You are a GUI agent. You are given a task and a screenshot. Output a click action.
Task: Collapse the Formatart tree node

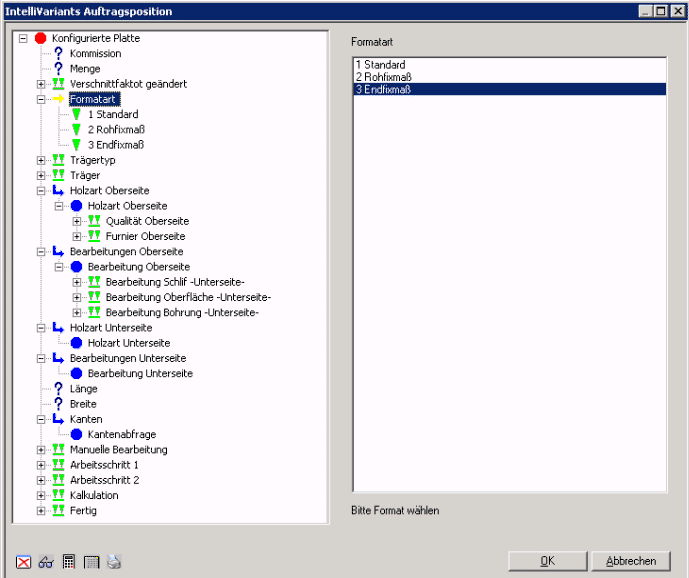(41, 99)
